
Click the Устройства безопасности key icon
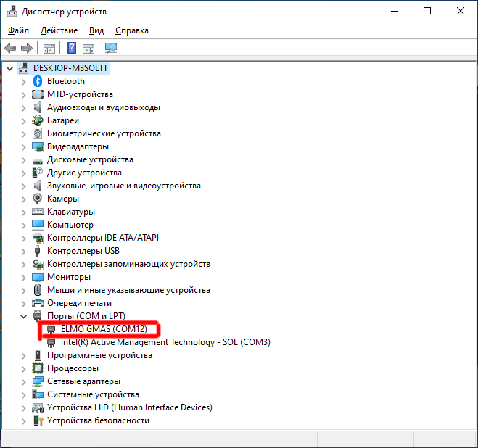[38, 420]
